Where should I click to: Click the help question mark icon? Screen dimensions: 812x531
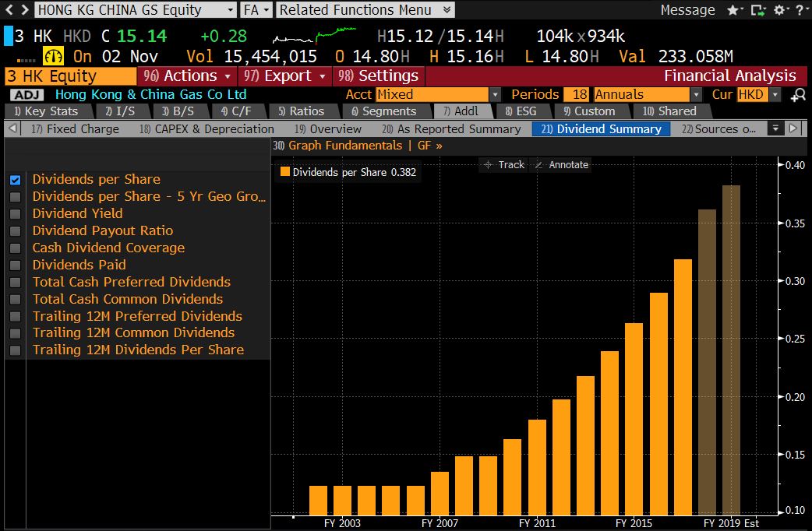(800, 10)
